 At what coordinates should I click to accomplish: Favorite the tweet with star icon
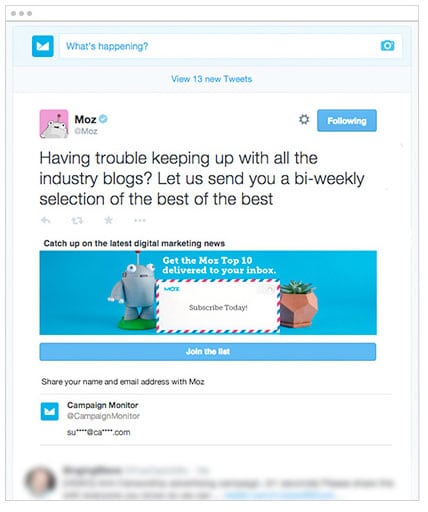pos(108,220)
